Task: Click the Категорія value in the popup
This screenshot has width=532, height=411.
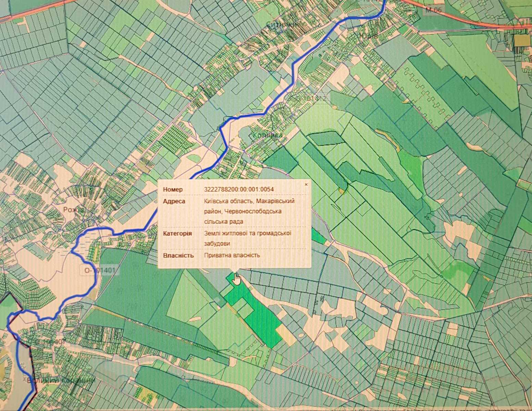Action: [248, 238]
